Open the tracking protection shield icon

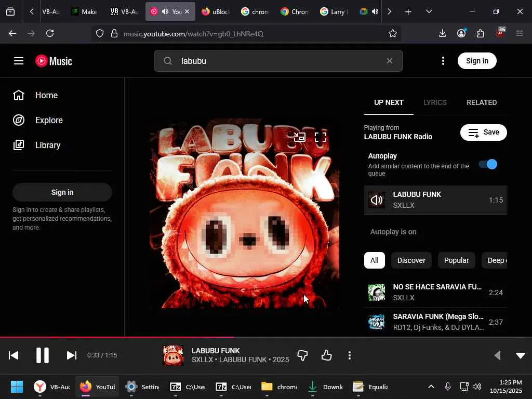(99, 34)
